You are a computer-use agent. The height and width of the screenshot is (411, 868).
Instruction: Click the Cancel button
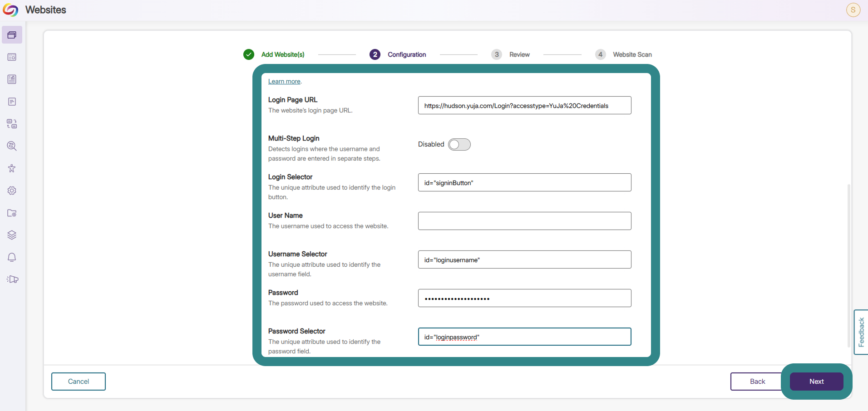click(x=79, y=382)
